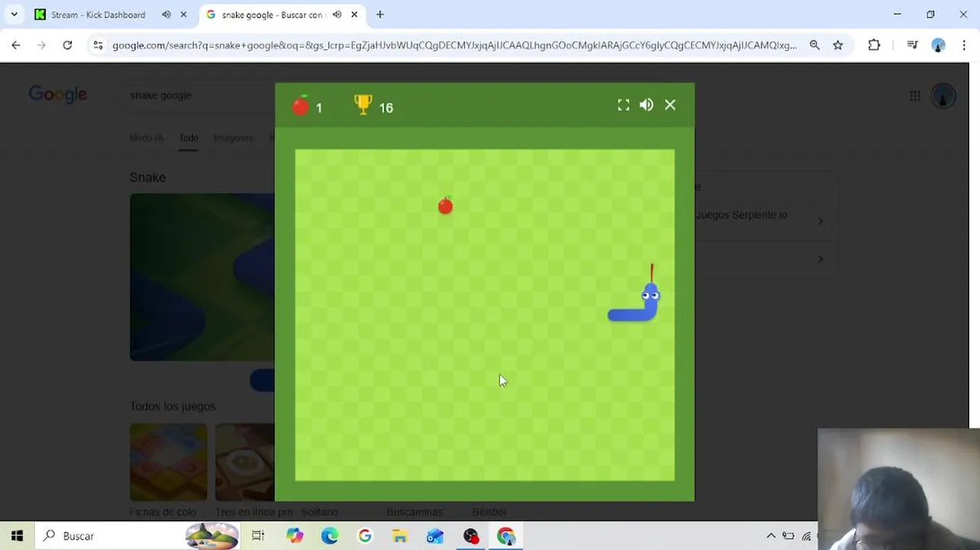Screen dimensions: 980x550
Task: Expand Juegos Serpiente.io result chevron
Action: pyautogui.click(x=820, y=221)
